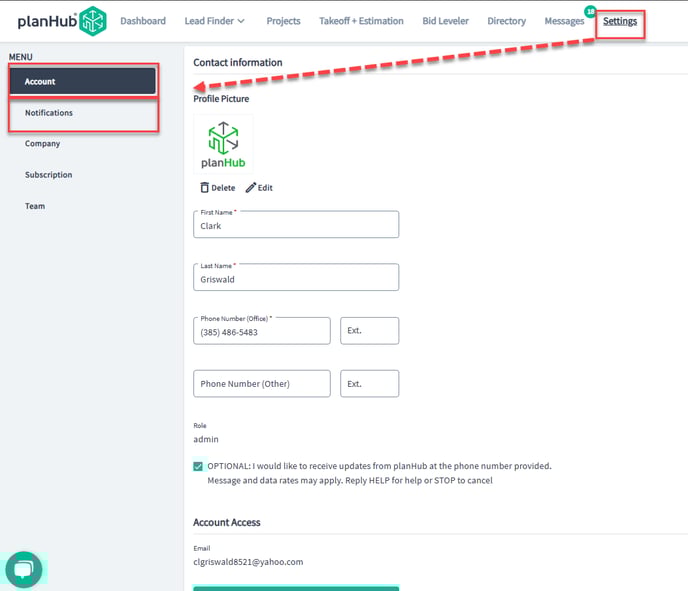Open Takeoff + Estimation
This screenshot has height=591, width=688.
361,21
